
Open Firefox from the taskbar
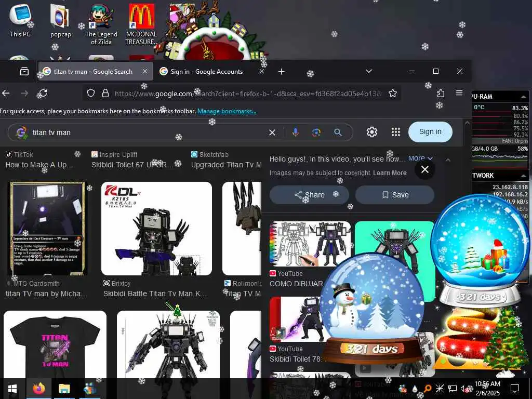[38, 389]
